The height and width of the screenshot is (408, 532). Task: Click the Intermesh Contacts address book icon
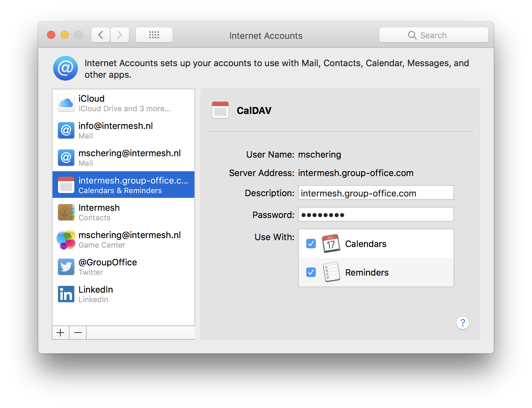pos(66,212)
